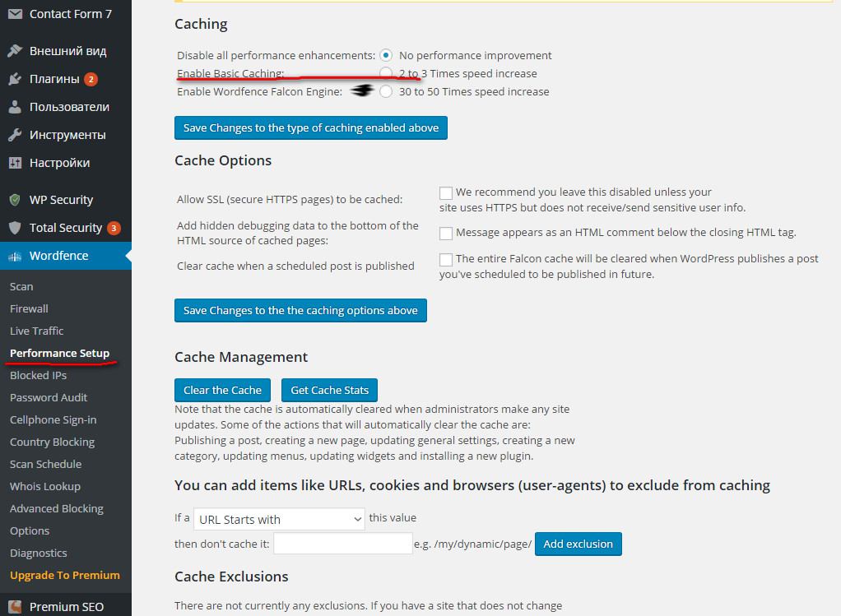The image size is (841, 616).
Task: Click the Total Security notification badge
Action: point(114,229)
